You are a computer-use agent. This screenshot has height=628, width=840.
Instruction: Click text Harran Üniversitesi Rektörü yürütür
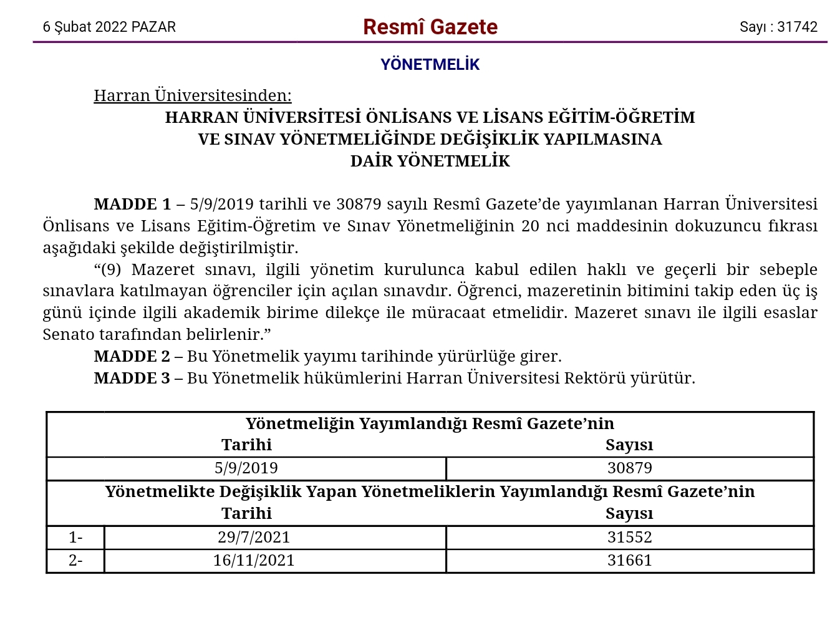551,378
